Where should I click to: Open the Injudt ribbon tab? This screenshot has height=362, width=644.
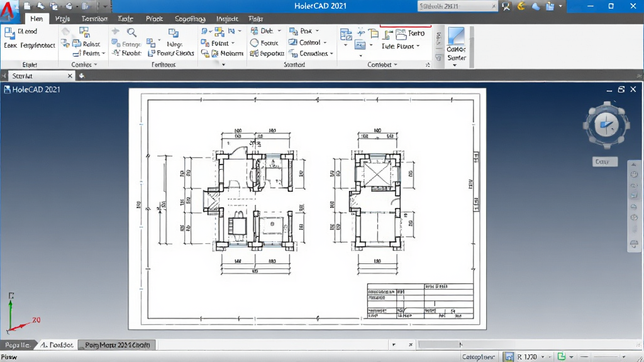227,18
